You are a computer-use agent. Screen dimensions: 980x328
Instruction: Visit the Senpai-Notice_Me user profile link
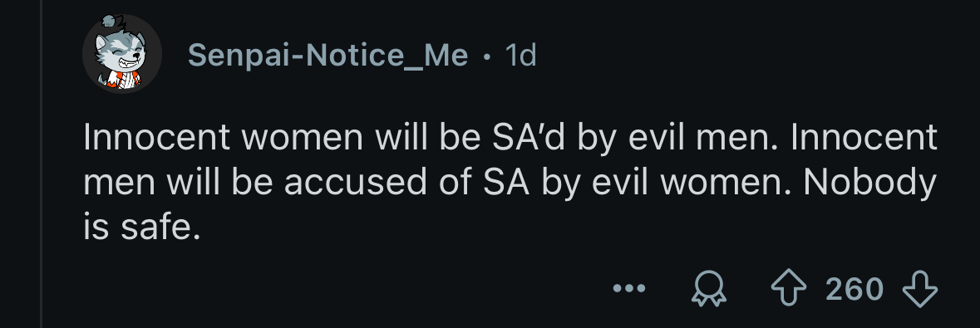[x=327, y=55]
